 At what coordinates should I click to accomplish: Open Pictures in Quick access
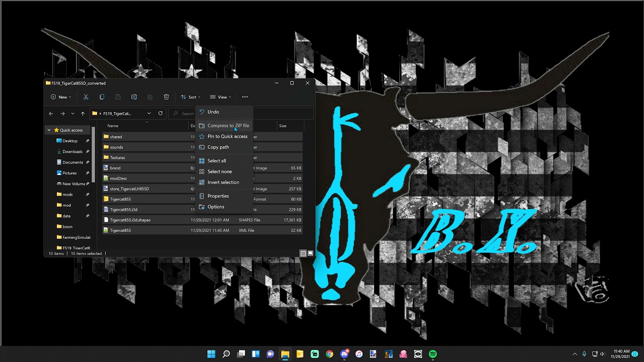click(69, 173)
